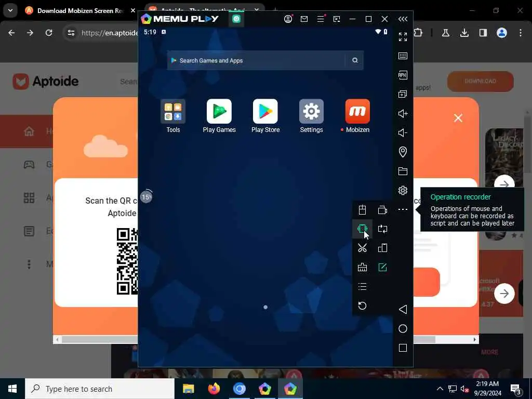Click upper right-arrow carousel button on Aptoide
Screen dimensions: 532x399
tap(504, 184)
